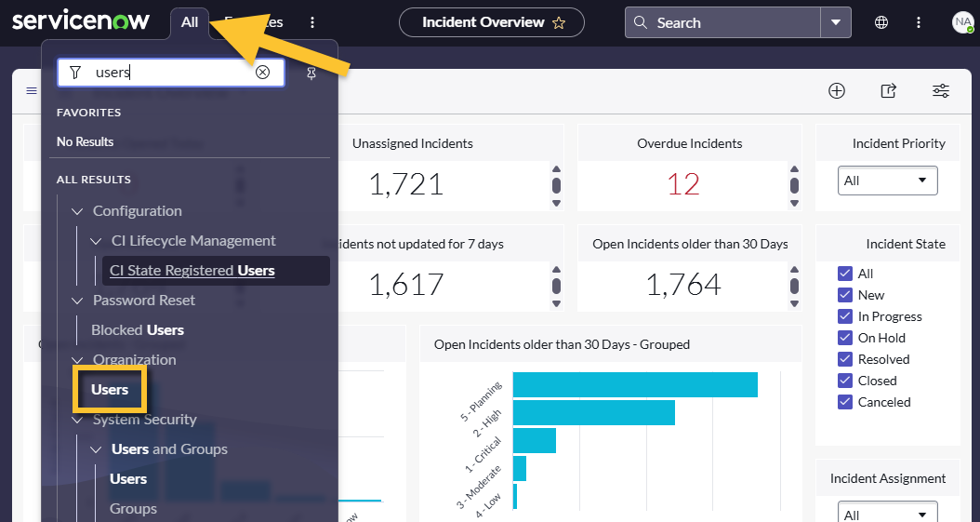Open CI State Registered Users link
The height and width of the screenshot is (522, 980).
coord(192,271)
